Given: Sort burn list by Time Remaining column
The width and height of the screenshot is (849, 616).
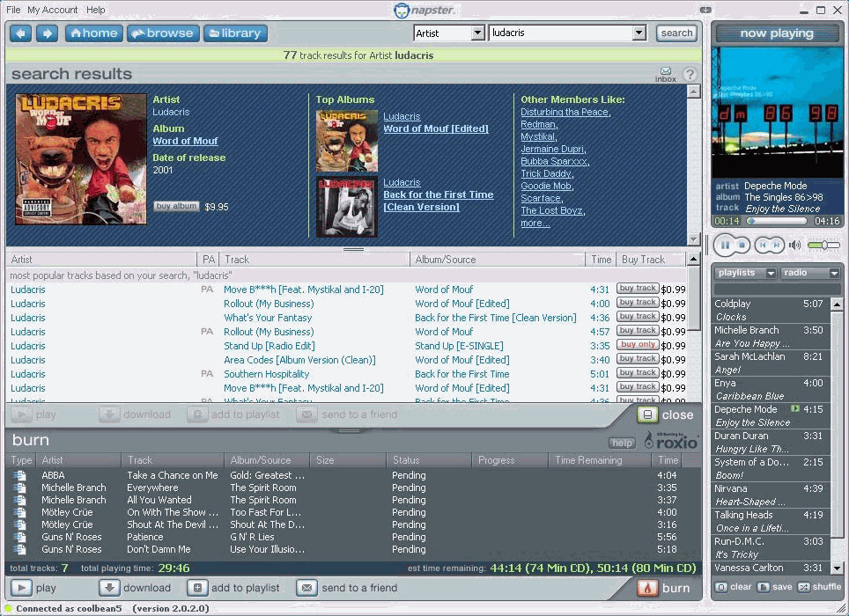Looking at the screenshot, I should click(x=599, y=460).
